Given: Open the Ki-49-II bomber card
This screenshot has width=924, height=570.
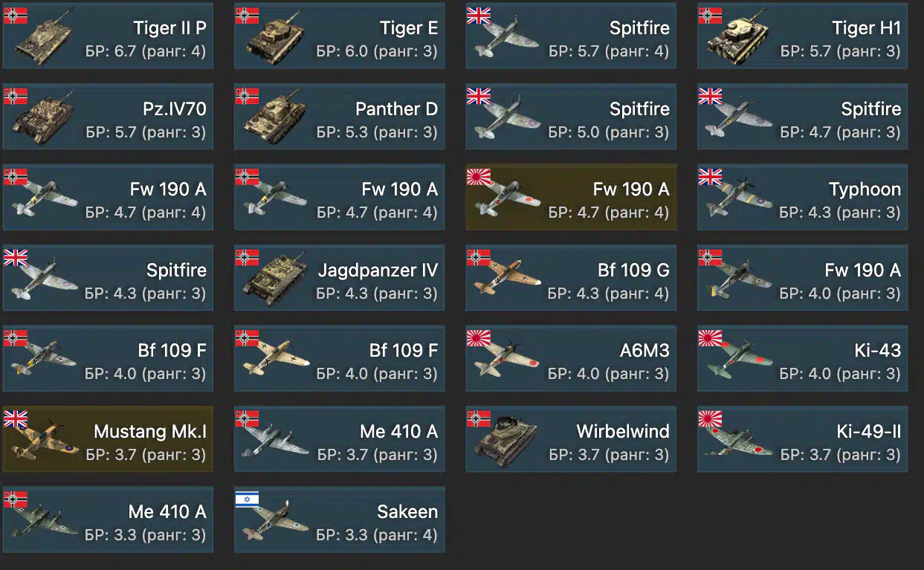Looking at the screenshot, I should click(x=802, y=439).
